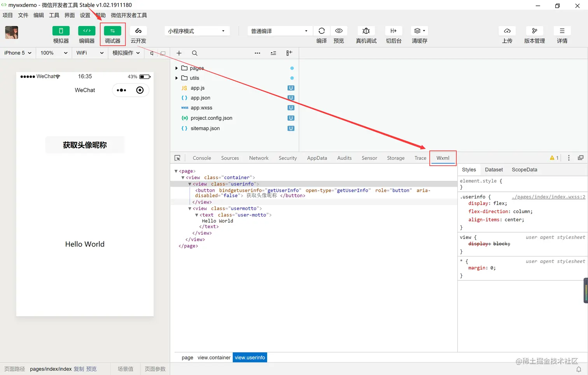Open 云开发 cloud development

click(x=138, y=31)
